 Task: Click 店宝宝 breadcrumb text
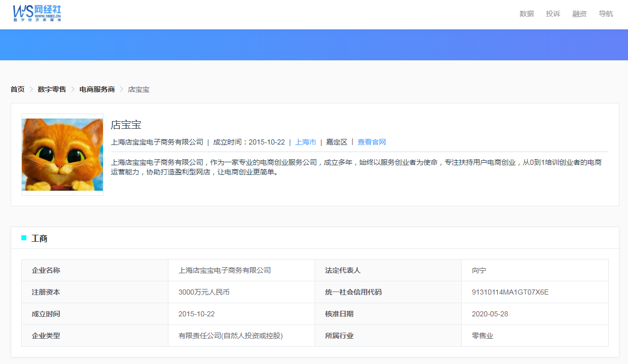pyautogui.click(x=138, y=89)
